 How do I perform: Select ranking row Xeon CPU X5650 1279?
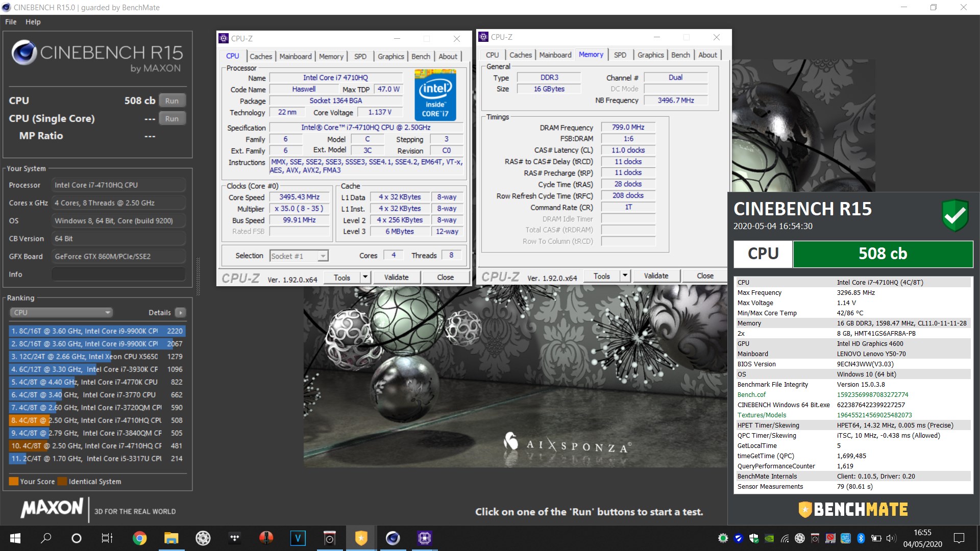pos(97,356)
